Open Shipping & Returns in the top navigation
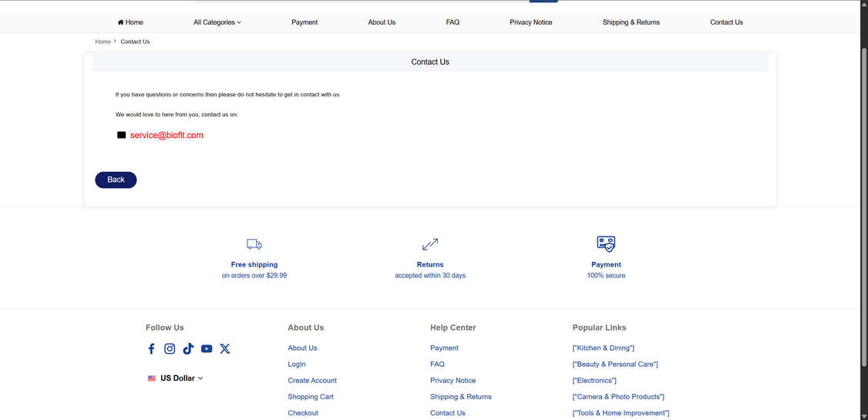 tap(631, 22)
